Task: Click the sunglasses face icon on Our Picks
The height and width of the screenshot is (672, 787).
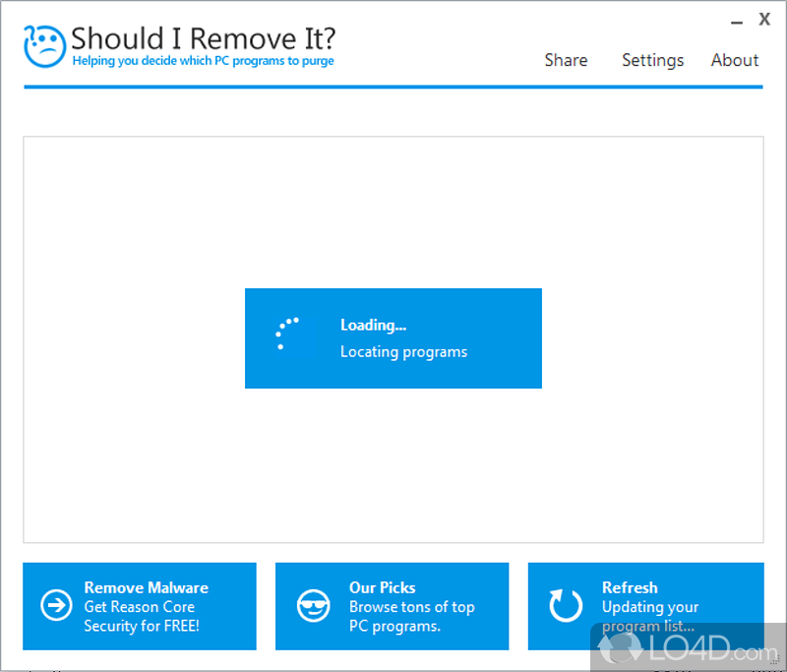Action: coord(313,605)
